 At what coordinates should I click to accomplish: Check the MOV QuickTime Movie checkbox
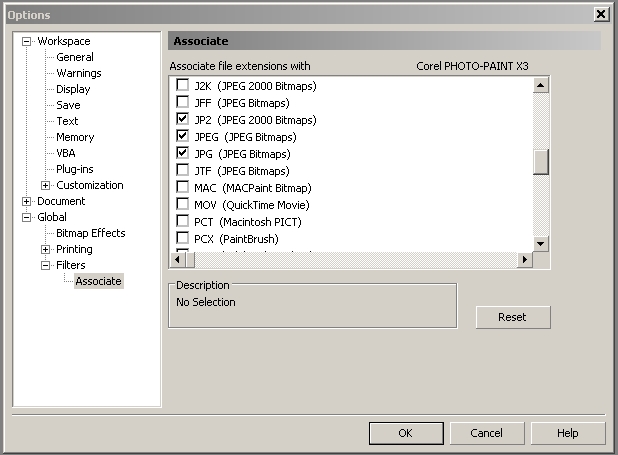183,204
